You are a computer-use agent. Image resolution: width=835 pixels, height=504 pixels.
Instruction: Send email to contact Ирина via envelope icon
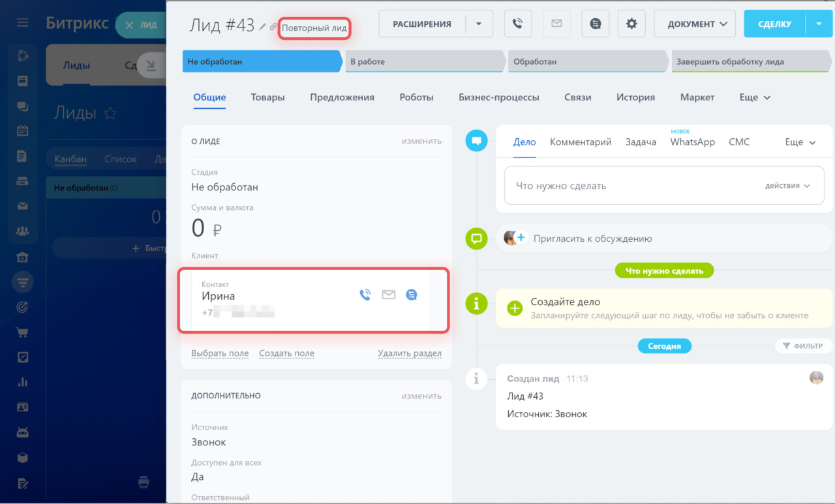(388, 295)
